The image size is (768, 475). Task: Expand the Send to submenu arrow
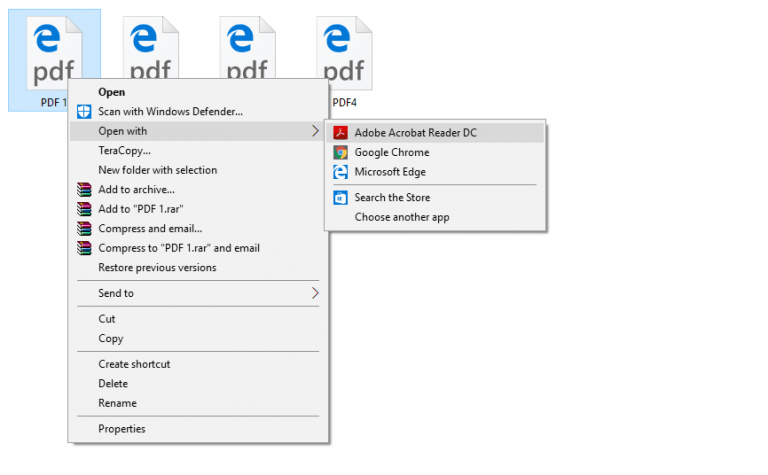[x=315, y=293]
